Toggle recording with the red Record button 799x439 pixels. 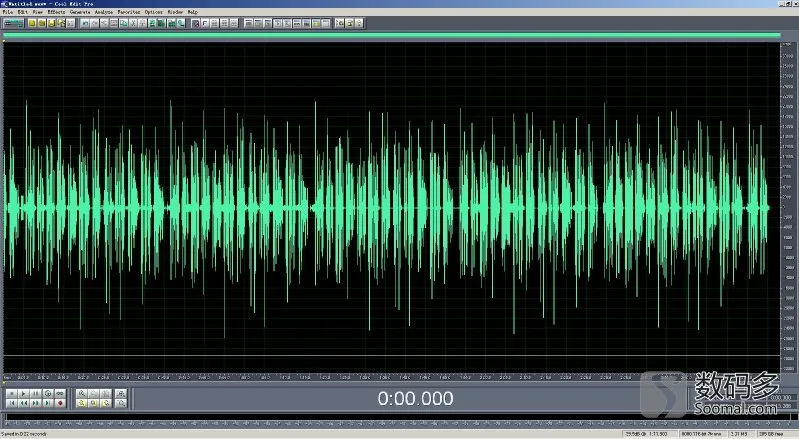click(x=60, y=403)
